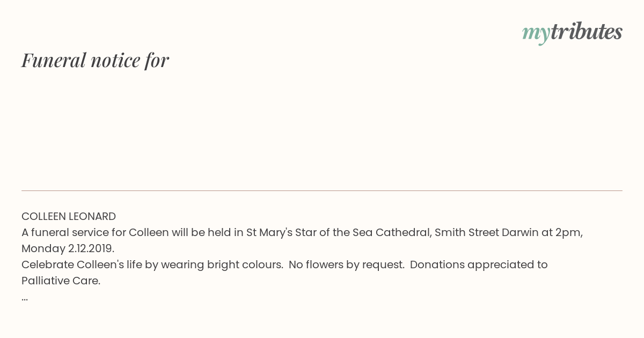Click the date "Monday 2.12.2019"

click(x=68, y=249)
